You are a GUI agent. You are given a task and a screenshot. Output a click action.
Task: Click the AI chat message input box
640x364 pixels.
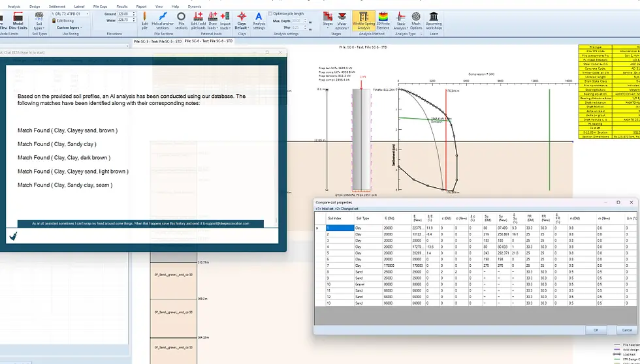click(148, 236)
